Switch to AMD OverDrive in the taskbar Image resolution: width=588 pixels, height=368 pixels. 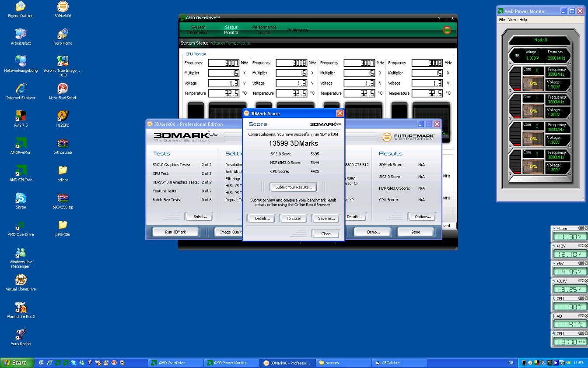(x=175, y=363)
